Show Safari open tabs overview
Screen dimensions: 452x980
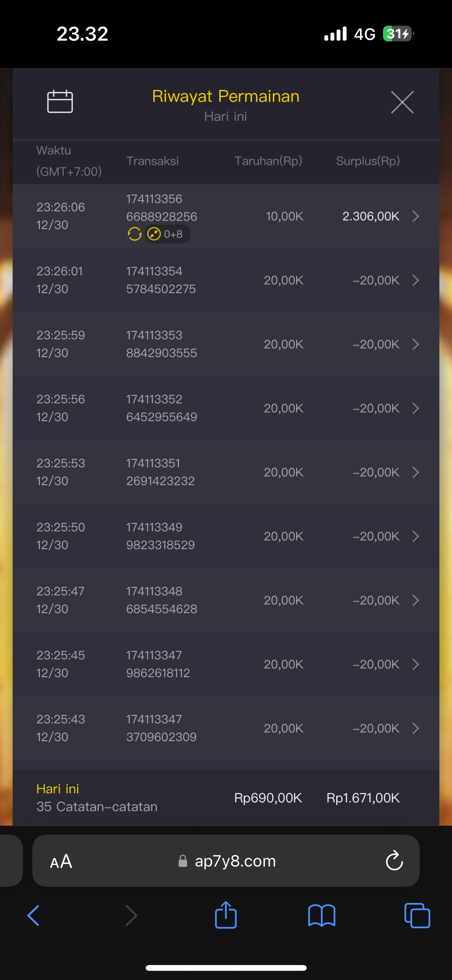[417, 915]
